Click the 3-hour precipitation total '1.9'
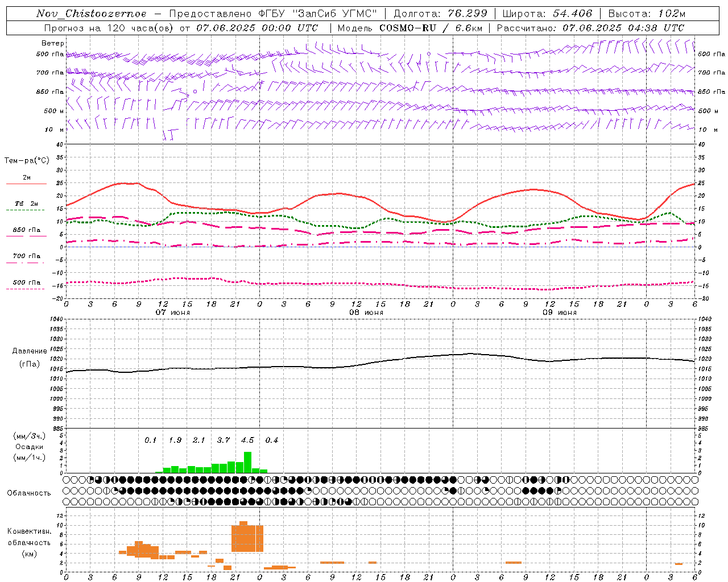The height and width of the screenshot is (582, 728). [175, 440]
